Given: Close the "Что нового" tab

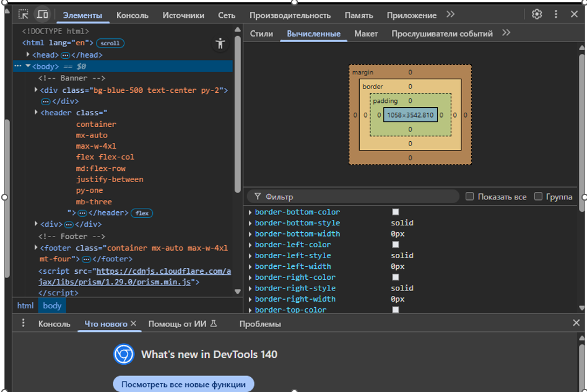Looking at the screenshot, I should pos(133,323).
